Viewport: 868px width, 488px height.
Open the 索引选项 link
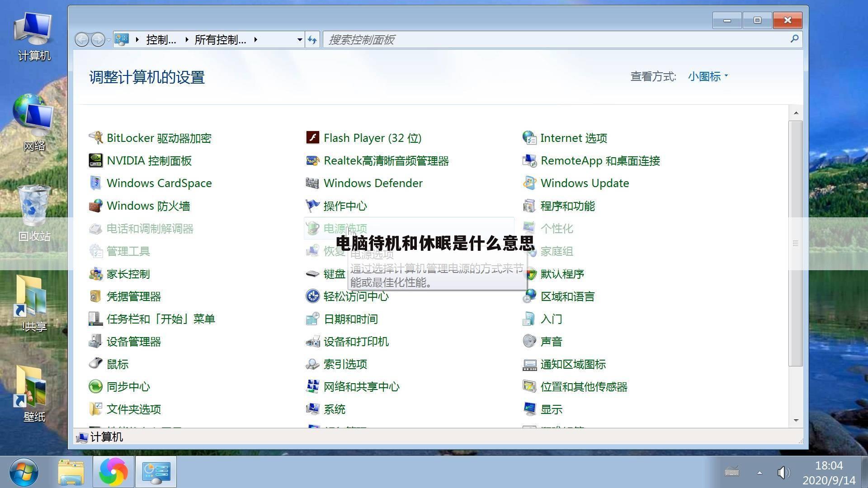tap(345, 364)
